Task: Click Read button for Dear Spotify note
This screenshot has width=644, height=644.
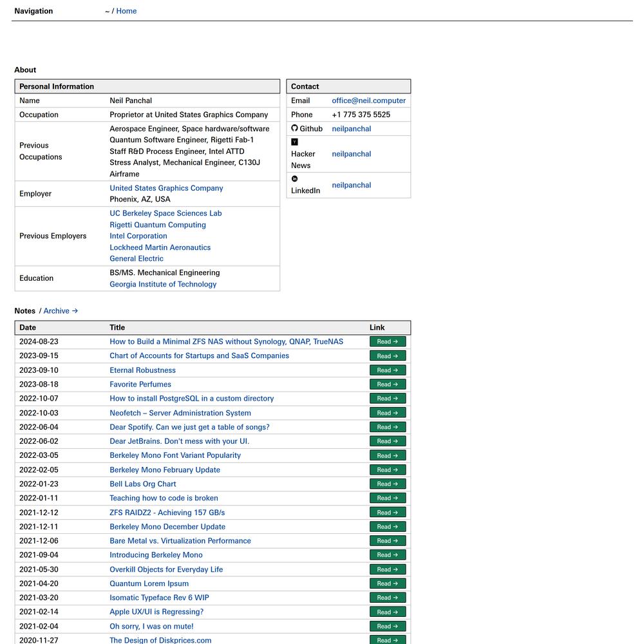Action: pyautogui.click(x=388, y=427)
